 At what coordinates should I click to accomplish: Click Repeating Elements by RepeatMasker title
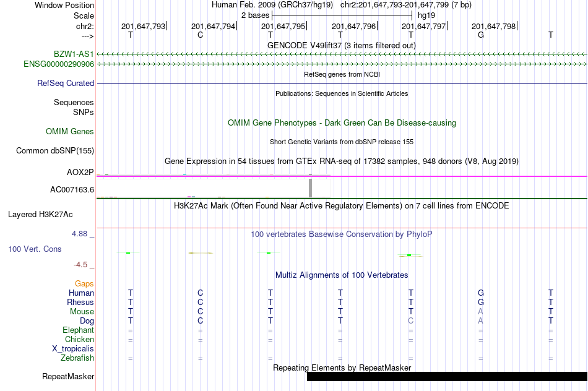(342, 367)
